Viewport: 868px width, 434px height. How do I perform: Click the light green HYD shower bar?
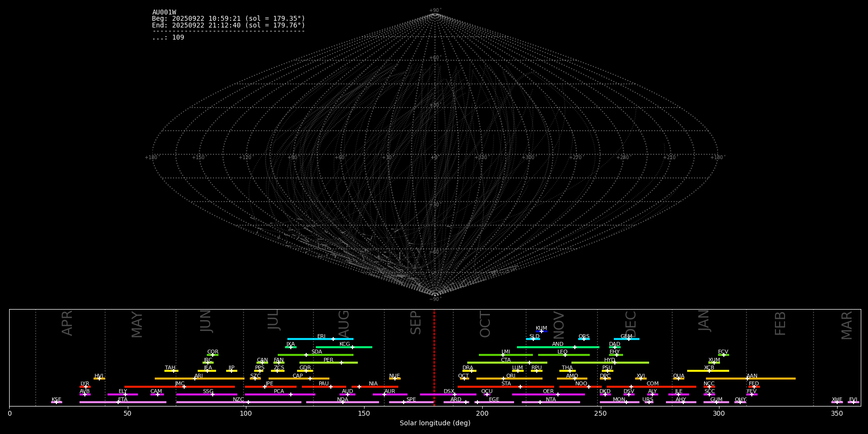click(x=610, y=363)
